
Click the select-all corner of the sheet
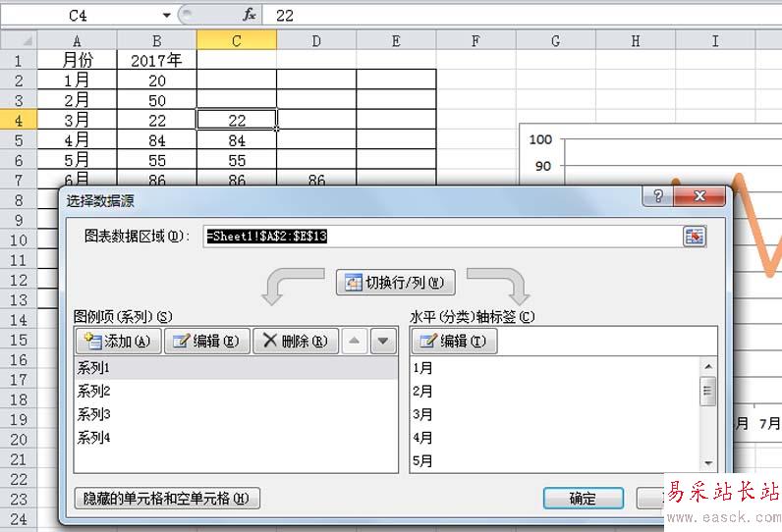click(x=19, y=40)
